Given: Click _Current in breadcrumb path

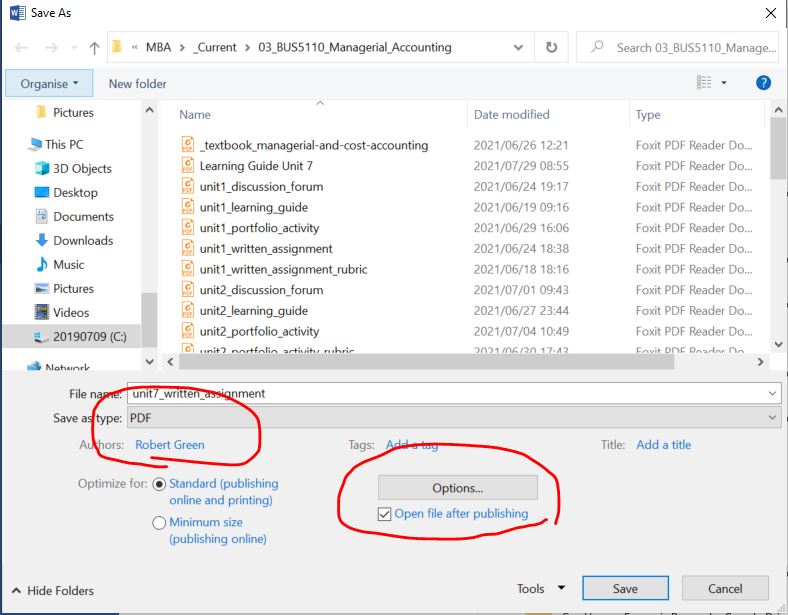Looking at the screenshot, I should click(x=215, y=47).
